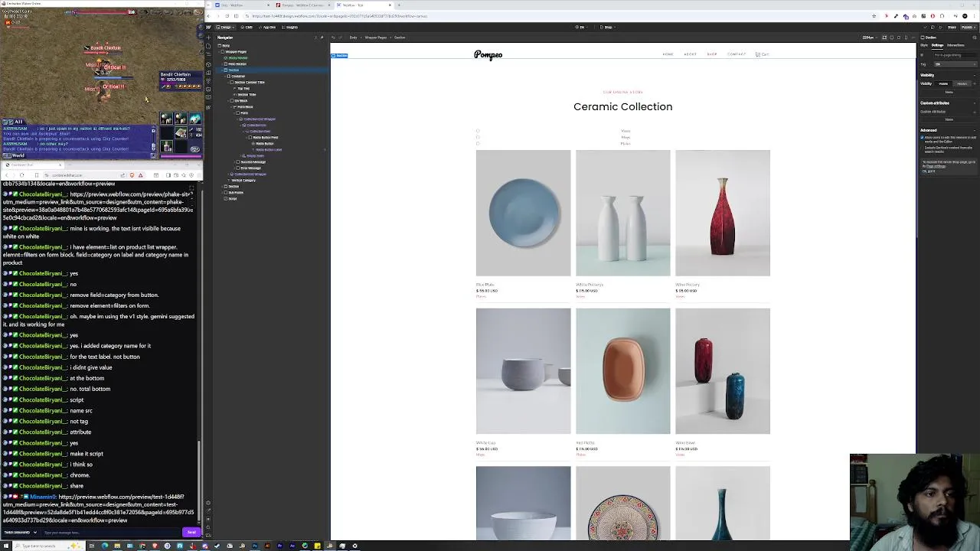Click the Webflow preview play icon
The image size is (980, 551).
(941, 28)
